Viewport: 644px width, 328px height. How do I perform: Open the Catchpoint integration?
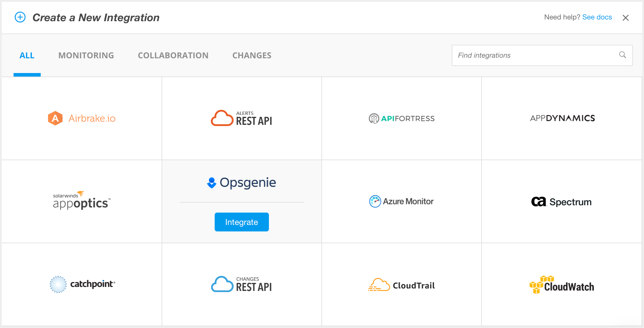[x=82, y=284]
